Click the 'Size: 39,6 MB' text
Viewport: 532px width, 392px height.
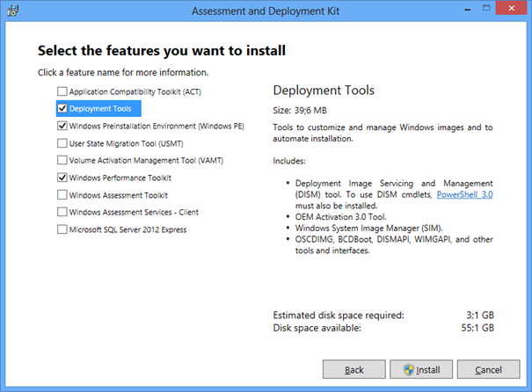point(300,110)
